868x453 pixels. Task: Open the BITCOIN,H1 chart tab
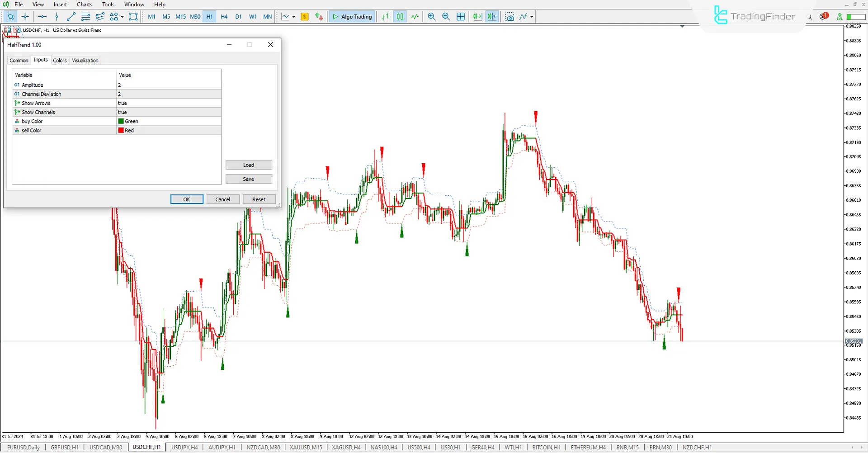pyautogui.click(x=546, y=447)
